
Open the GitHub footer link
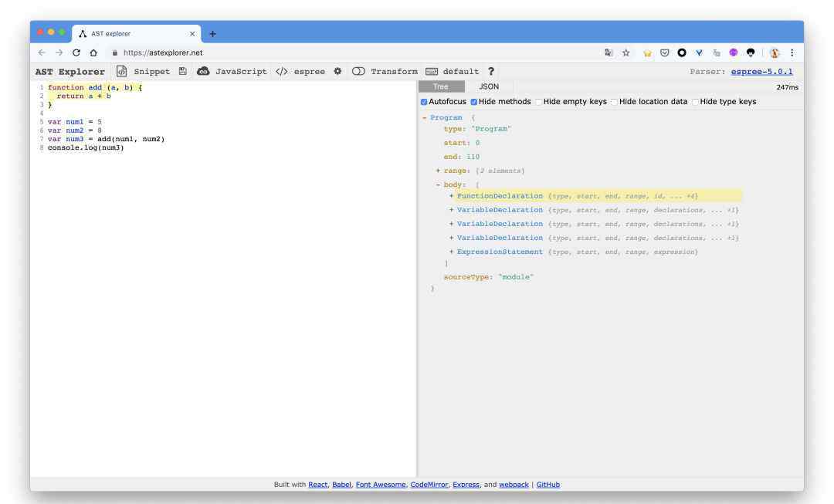548,485
